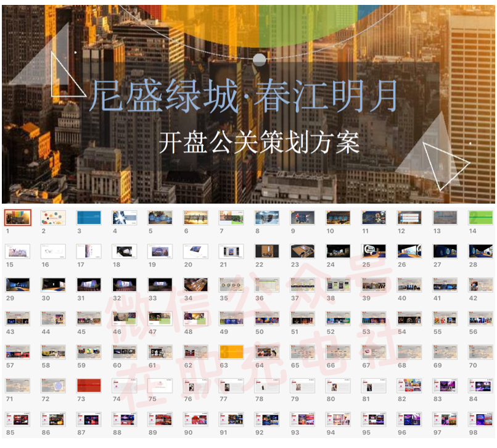The width and height of the screenshot is (497, 448).
Task: Select slide thumbnail 29
Action: point(18,285)
